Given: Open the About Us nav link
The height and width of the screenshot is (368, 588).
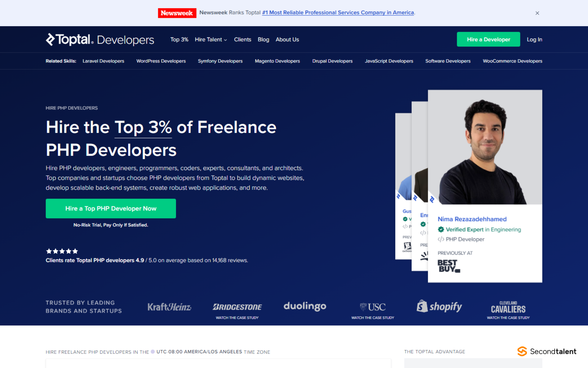Looking at the screenshot, I should (x=287, y=39).
